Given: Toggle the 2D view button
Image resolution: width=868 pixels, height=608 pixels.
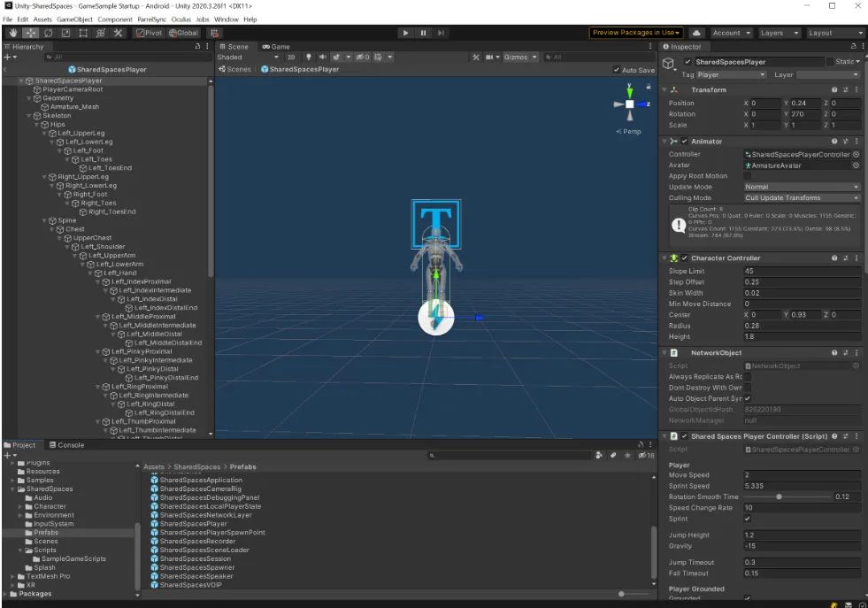Looking at the screenshot, I should click(x=291, y=57).
